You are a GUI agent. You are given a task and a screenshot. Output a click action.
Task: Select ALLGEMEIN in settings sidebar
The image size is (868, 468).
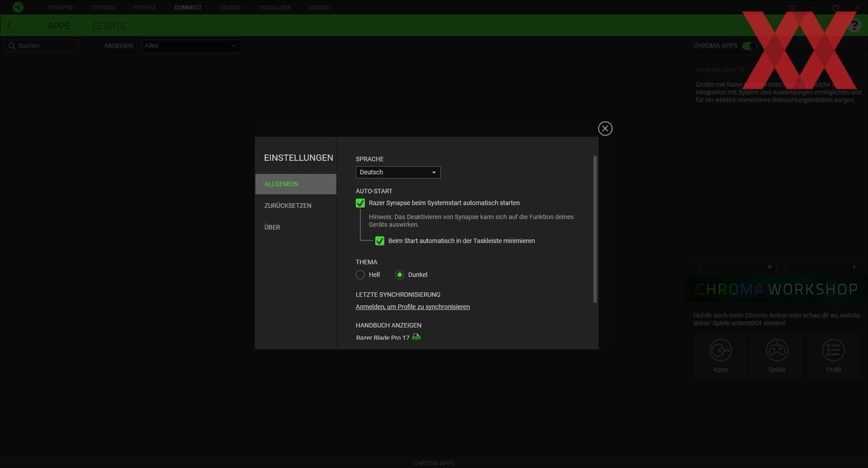click(x=296, y=184)
